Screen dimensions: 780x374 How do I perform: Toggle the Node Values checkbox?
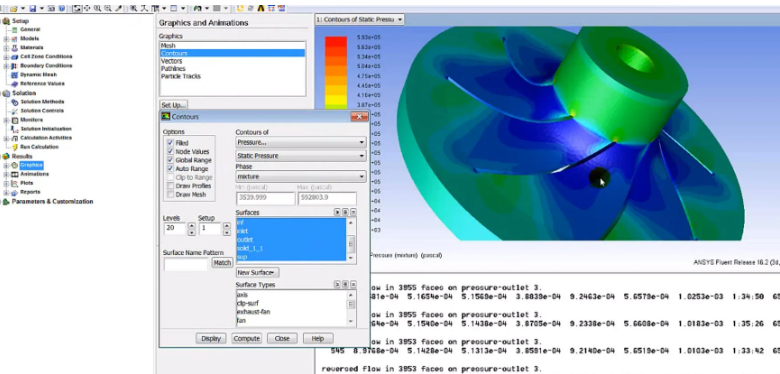171,151
